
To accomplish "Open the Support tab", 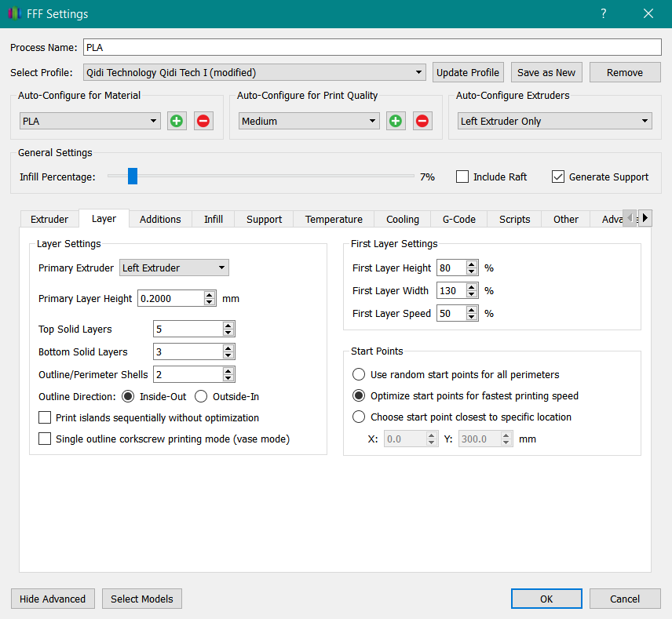I will pyautogui.click(x=264, y=220).
